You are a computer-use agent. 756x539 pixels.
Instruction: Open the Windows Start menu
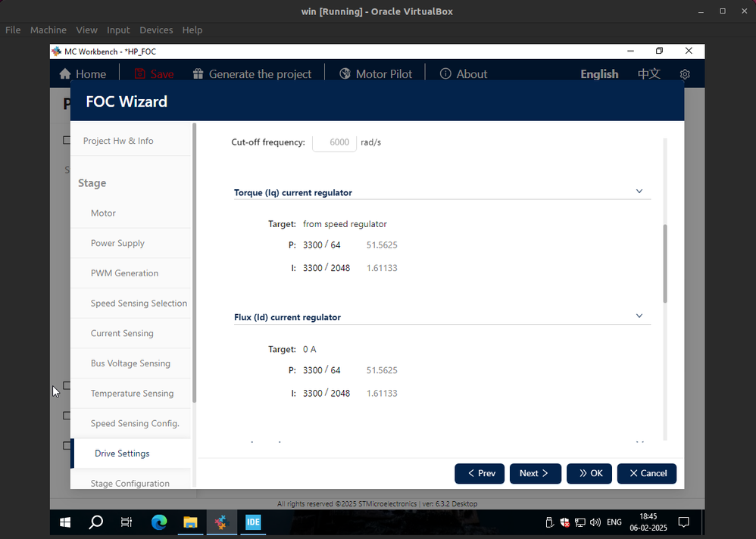coord(65,522)
